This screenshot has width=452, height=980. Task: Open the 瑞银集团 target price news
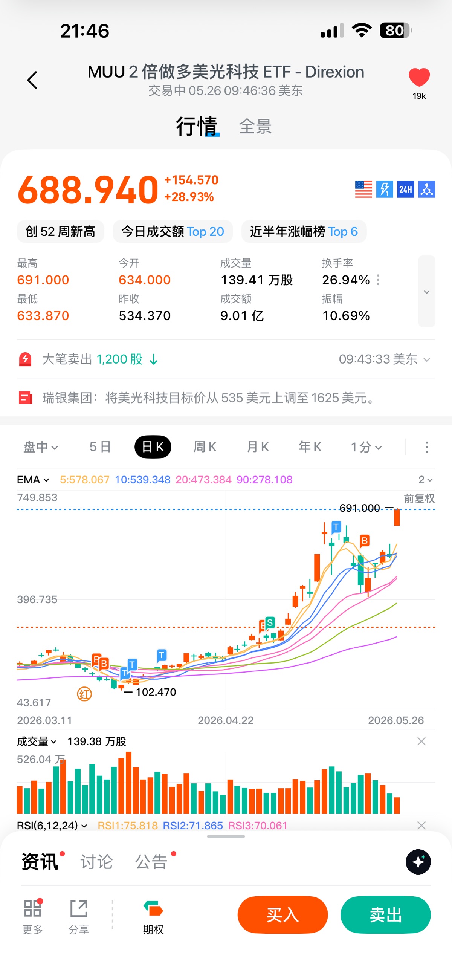click(x=209, y=398)
